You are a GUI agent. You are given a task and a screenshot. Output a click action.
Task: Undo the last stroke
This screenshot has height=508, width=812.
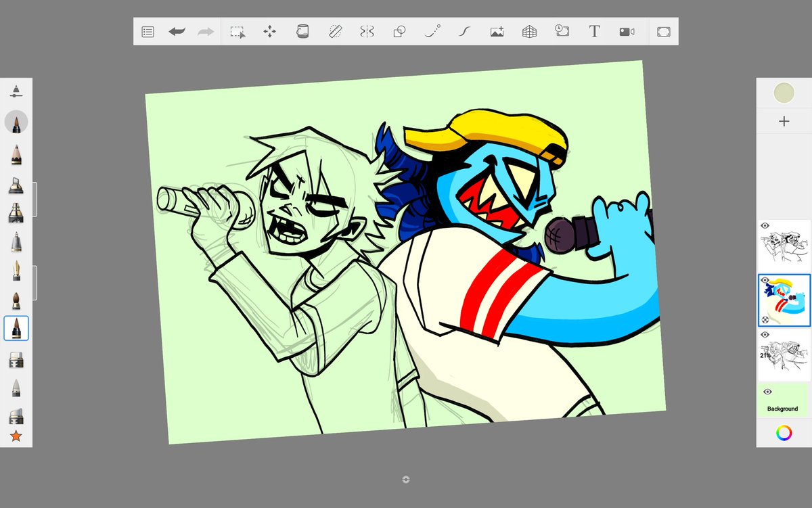(x=177, y=31)
